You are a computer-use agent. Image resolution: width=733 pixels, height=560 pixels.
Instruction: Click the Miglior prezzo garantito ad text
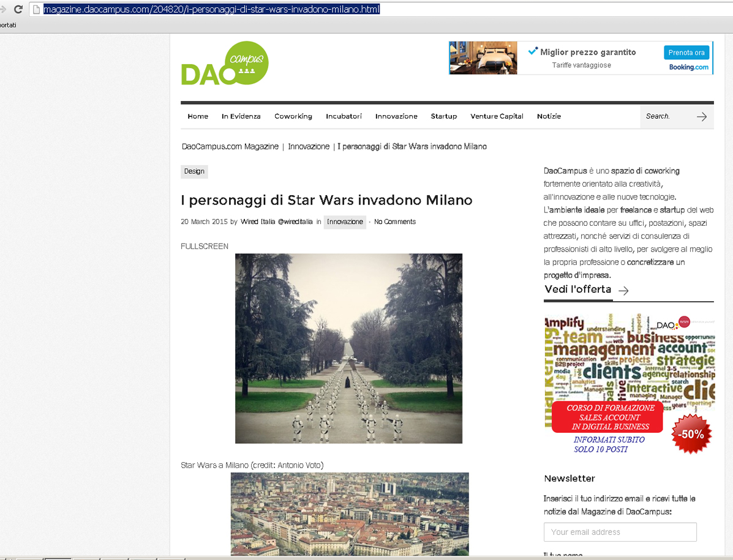point(588,52)
